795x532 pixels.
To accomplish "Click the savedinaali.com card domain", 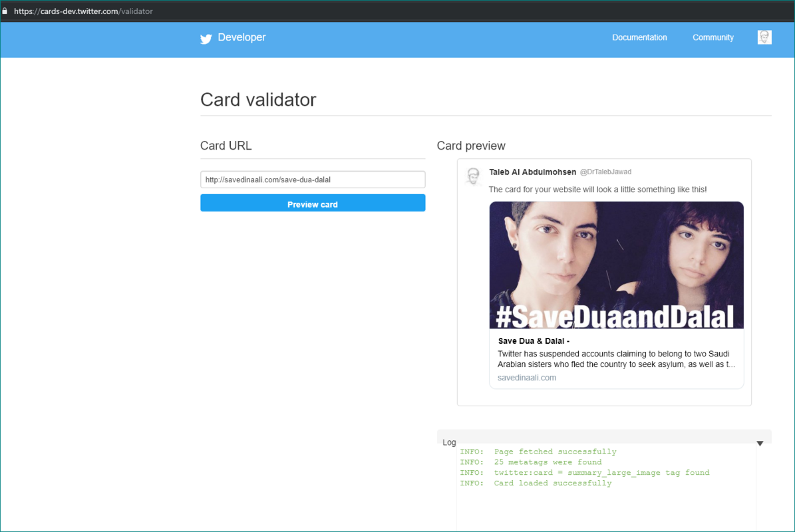I will pos(527,378).
